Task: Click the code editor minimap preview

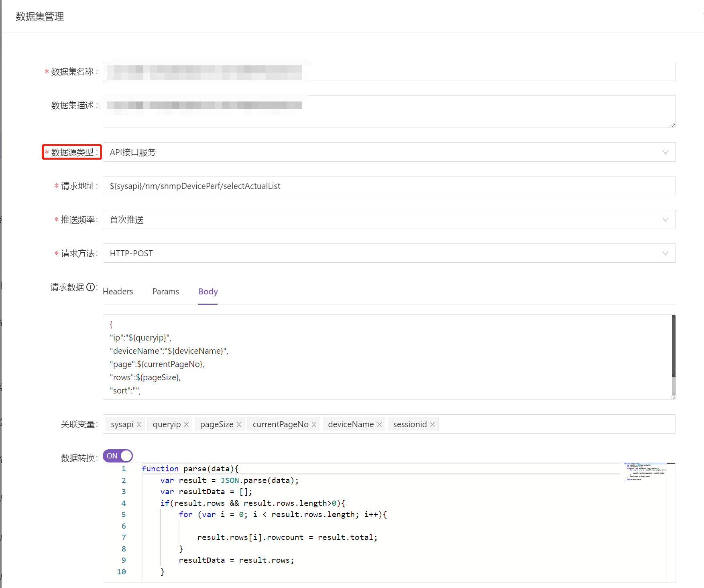Action: (x=645, y=472)
